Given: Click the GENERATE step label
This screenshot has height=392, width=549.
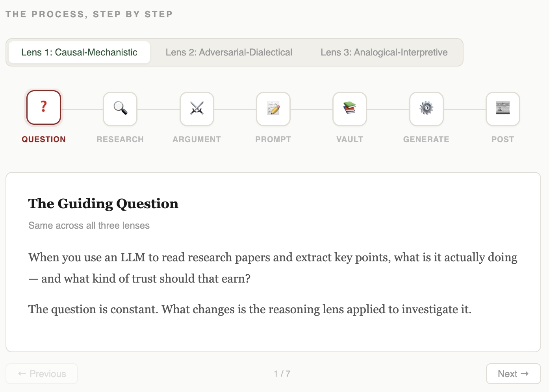Looking at the screenshot, I should click(427, 139).
